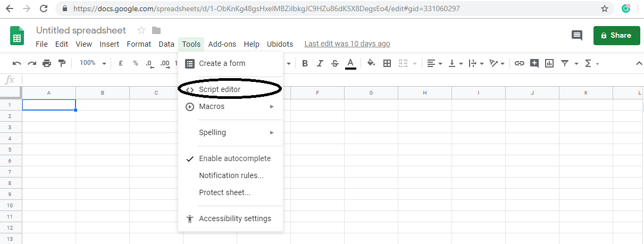Viewport: 644px width, 244px height.
Task: Open the comments history icon
Action: [x=576, y=35]
